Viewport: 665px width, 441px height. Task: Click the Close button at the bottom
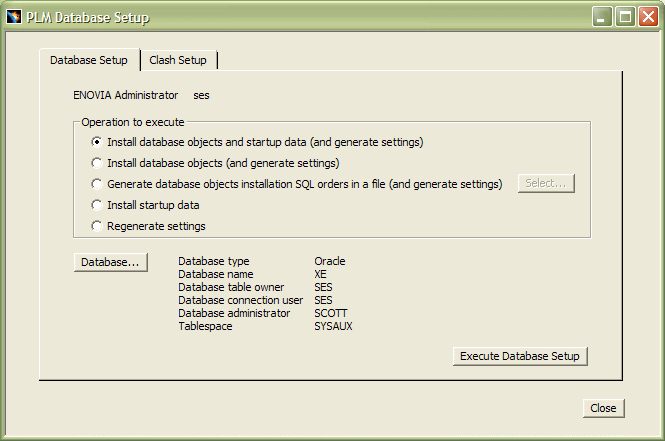pos(603,408)
